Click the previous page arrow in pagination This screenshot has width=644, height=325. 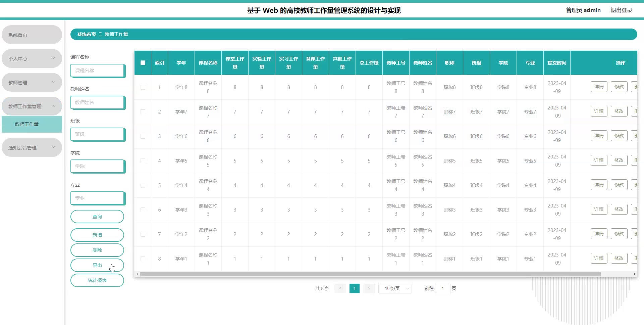coord(340,288)
